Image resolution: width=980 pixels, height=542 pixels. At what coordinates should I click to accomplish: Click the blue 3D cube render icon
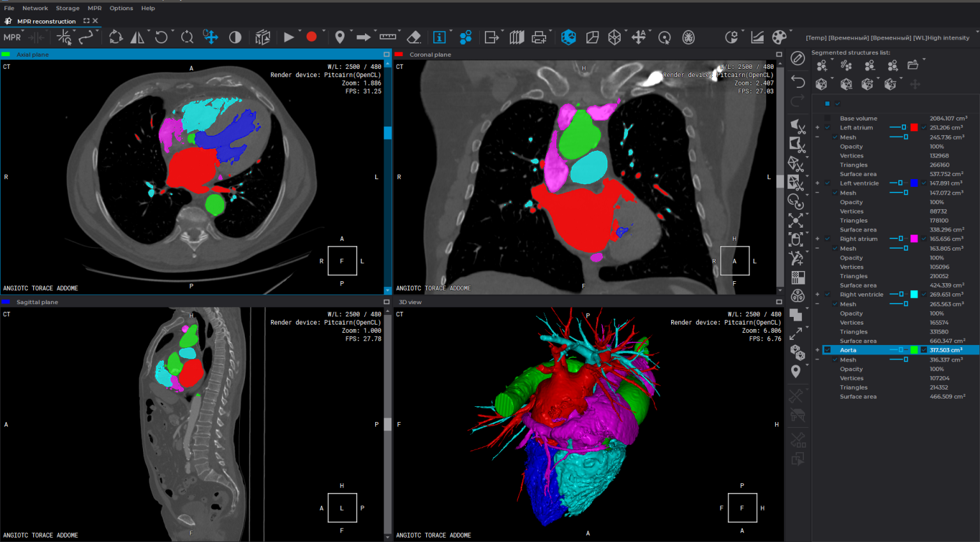click(568, 38)
